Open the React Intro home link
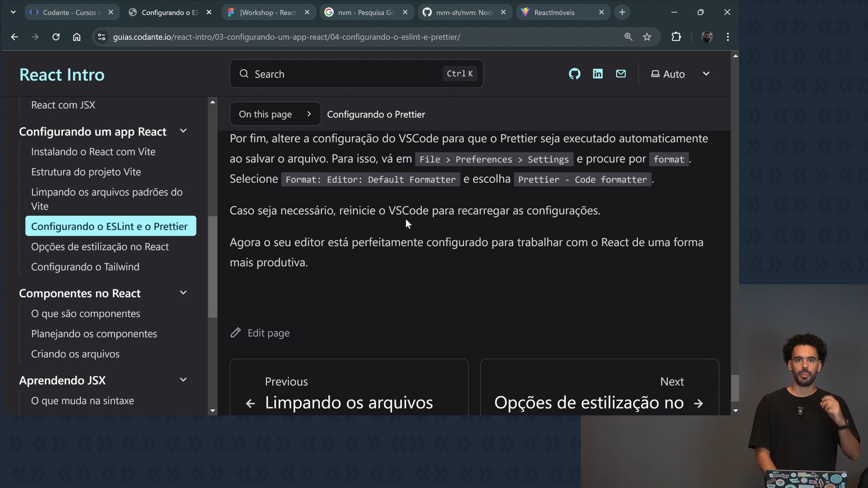The image size is (868, 488). click(62, 75)
